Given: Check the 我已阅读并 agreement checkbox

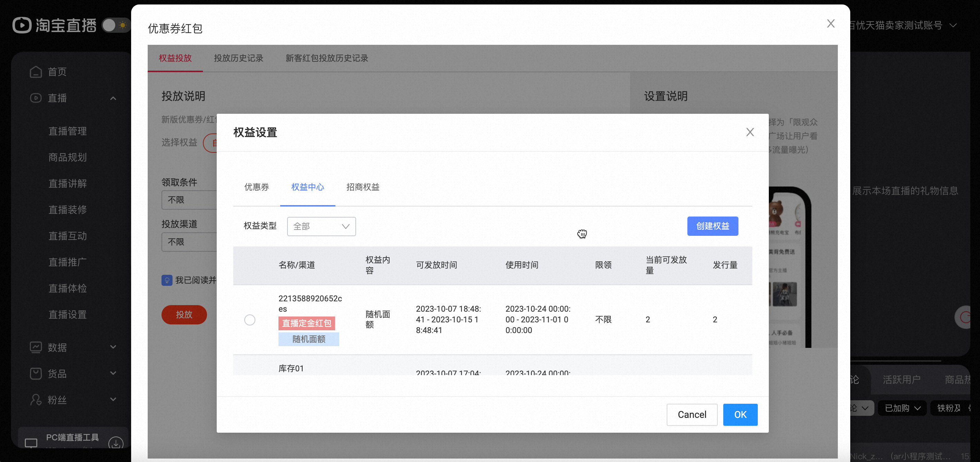Looking at the screenshot, I should point(167,280).
